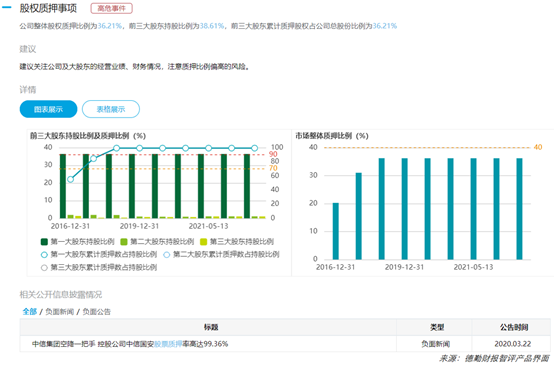Switch to 图表展示 view
The height and width of the screenshot is (365, 554).
pos(48,109)
